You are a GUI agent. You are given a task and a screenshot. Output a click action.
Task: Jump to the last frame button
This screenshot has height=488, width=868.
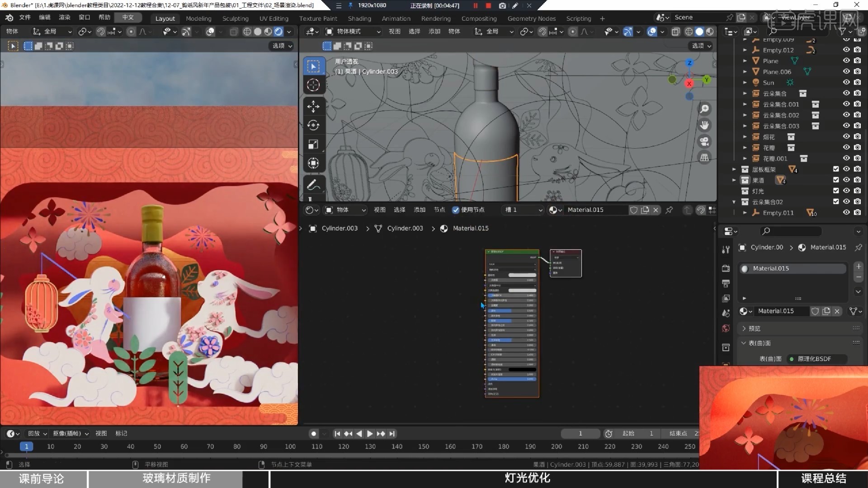[392, 433]
